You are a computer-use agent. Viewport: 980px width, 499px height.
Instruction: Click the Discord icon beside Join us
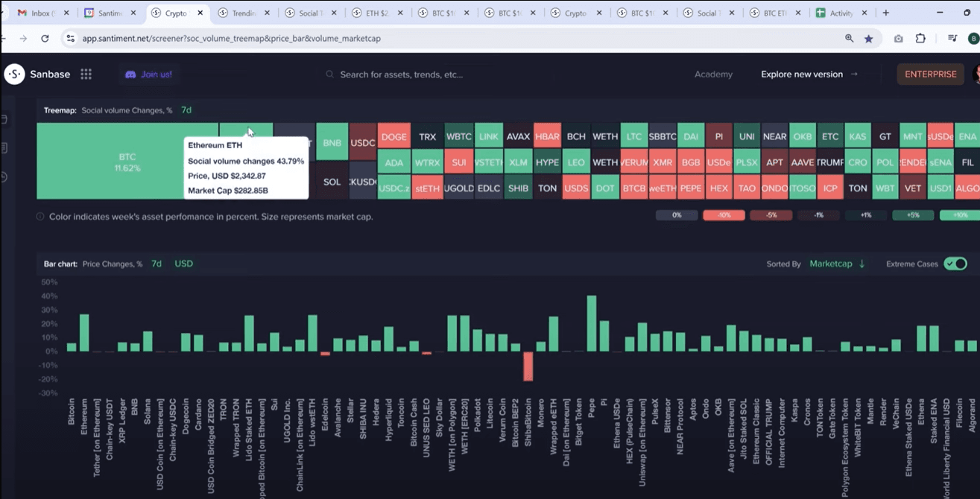[130, 74]
